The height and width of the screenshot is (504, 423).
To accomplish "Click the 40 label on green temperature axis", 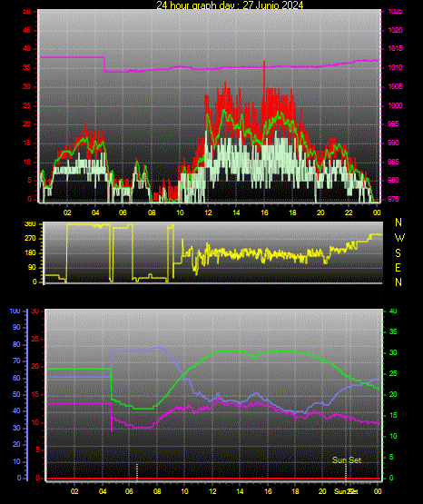I will click(x=393, y=311).
